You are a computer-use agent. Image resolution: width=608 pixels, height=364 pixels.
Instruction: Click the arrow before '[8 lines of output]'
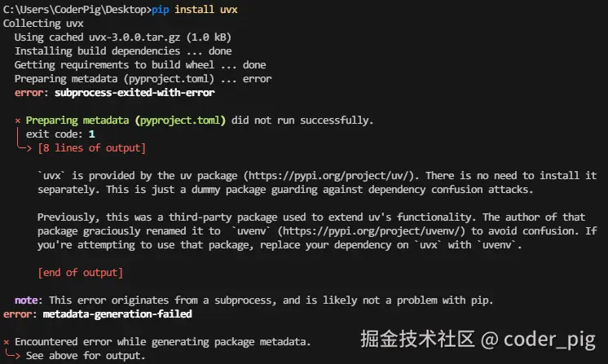coord(26,148)
